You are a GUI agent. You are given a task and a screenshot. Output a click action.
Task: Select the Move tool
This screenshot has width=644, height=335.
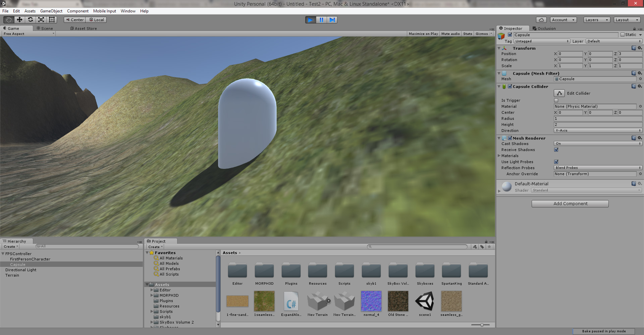pyautogui.click(x=19, y=20)
